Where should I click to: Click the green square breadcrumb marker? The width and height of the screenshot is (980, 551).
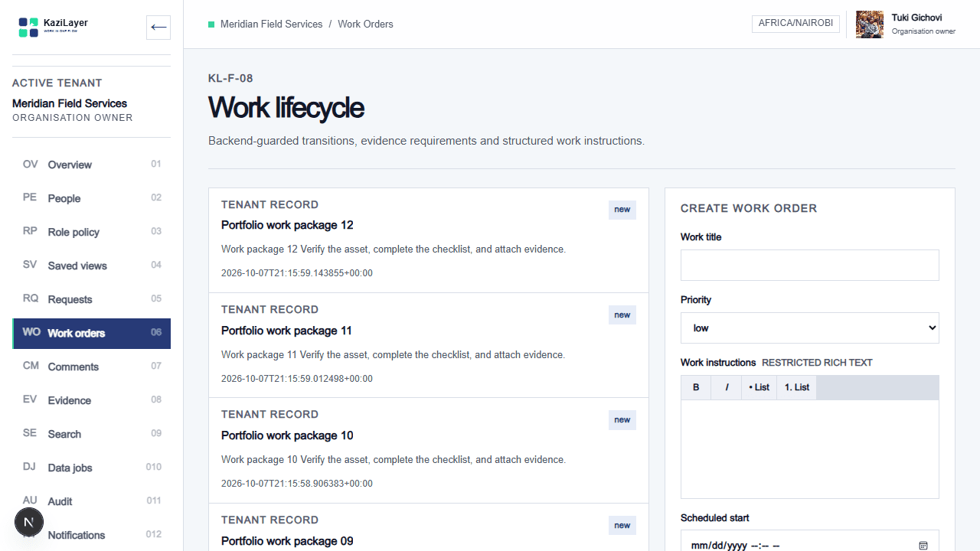(211, 24)
